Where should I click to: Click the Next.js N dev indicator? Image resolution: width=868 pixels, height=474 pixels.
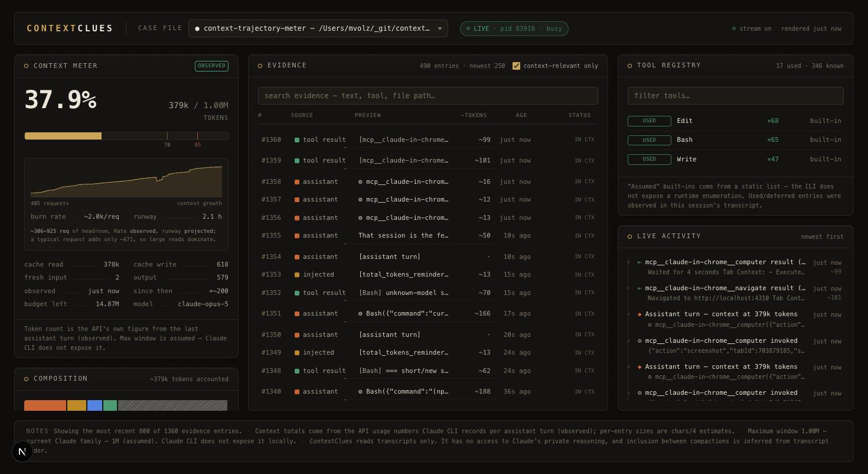click(x=22, y=452)
